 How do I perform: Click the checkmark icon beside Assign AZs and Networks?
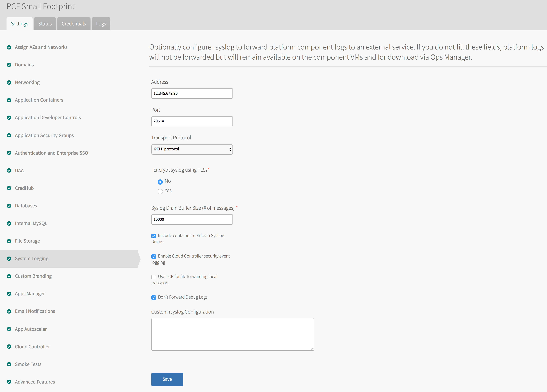(x=9, y=47)
